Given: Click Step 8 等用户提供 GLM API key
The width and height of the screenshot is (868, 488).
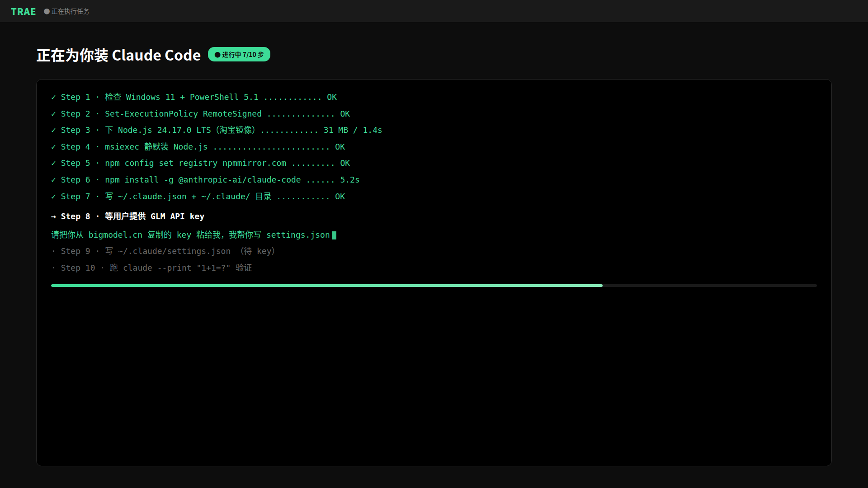Looking at the screenshot, I should pyautogui.click(x=128, y=216).
